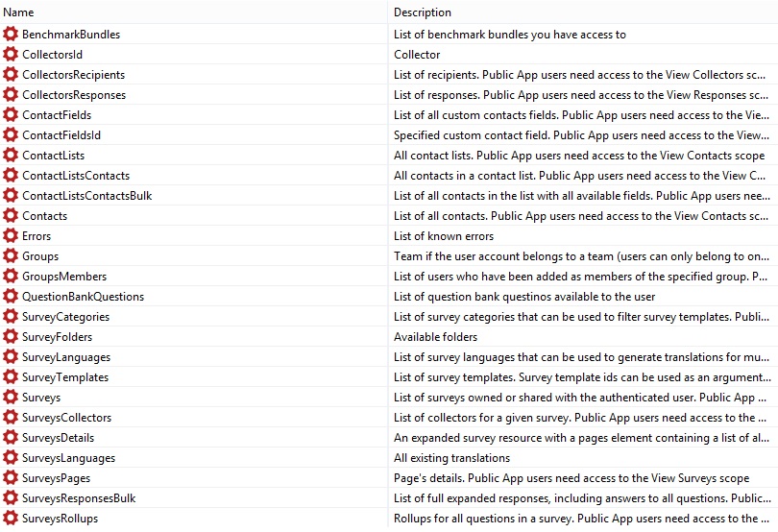
Task: Open the SurveyTemplates item
Action: 65,377
